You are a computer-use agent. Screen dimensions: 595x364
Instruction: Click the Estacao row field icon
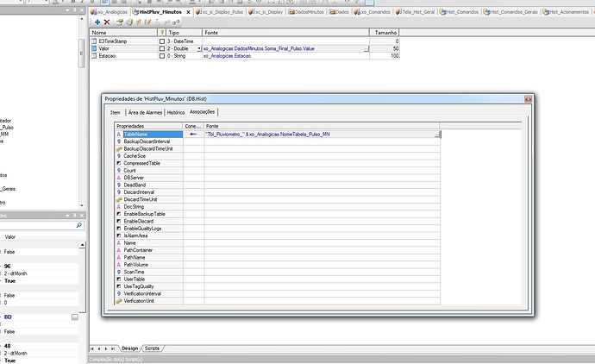(94, 56)
